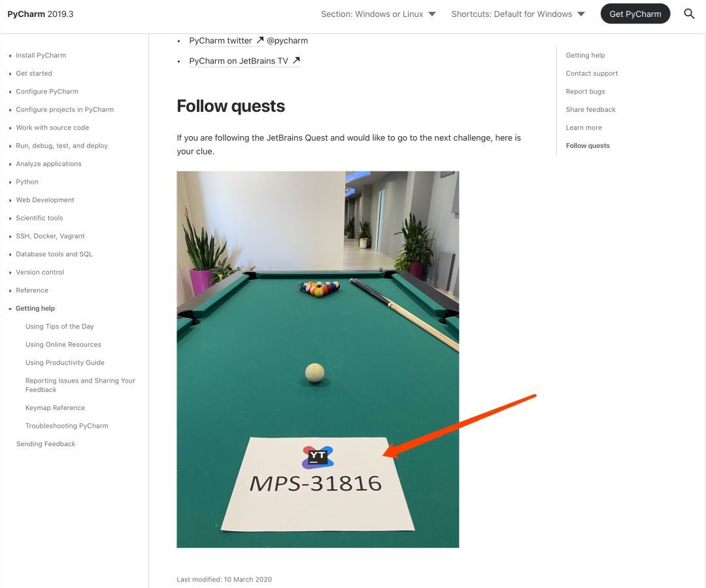Jump to Contact support in page contents
The height and width of the screenshot is (588, 706).
pyautogui.click(x=592, y=73)
